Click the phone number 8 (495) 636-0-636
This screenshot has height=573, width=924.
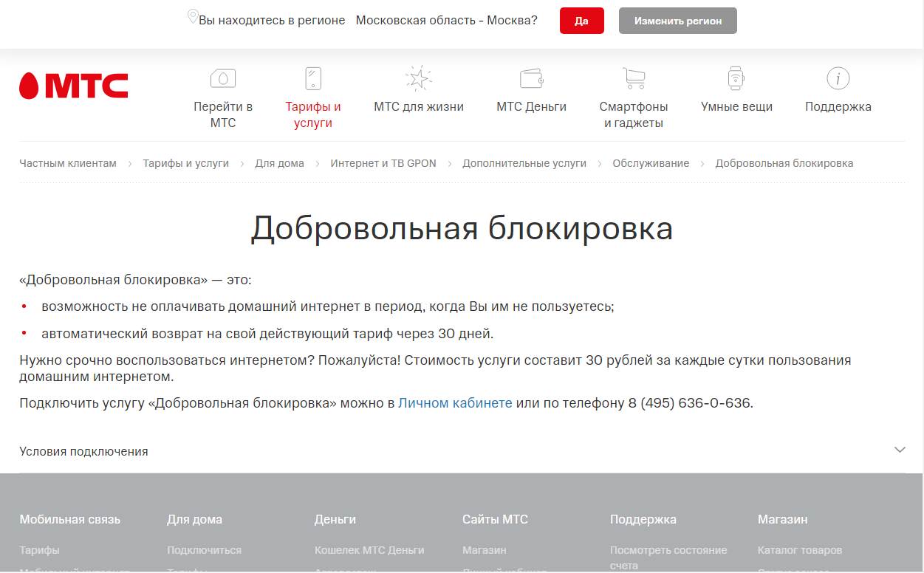click(x=689, y=403)
